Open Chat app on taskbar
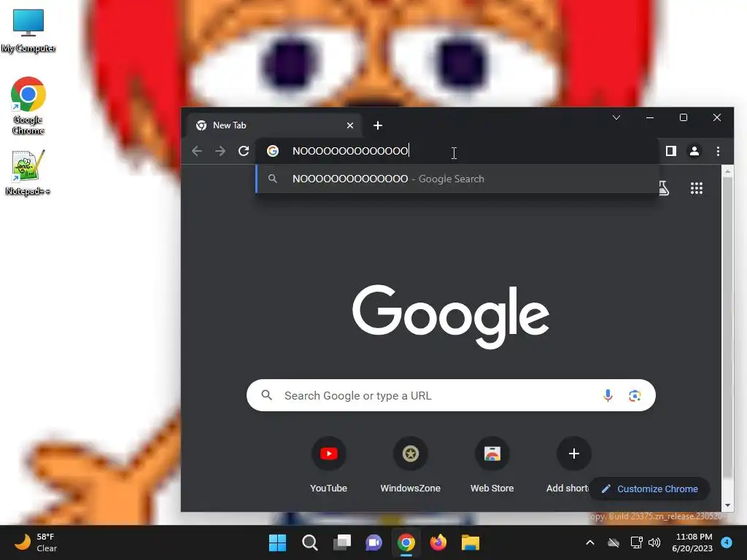The image size is (747, 560). click(374, 542)
